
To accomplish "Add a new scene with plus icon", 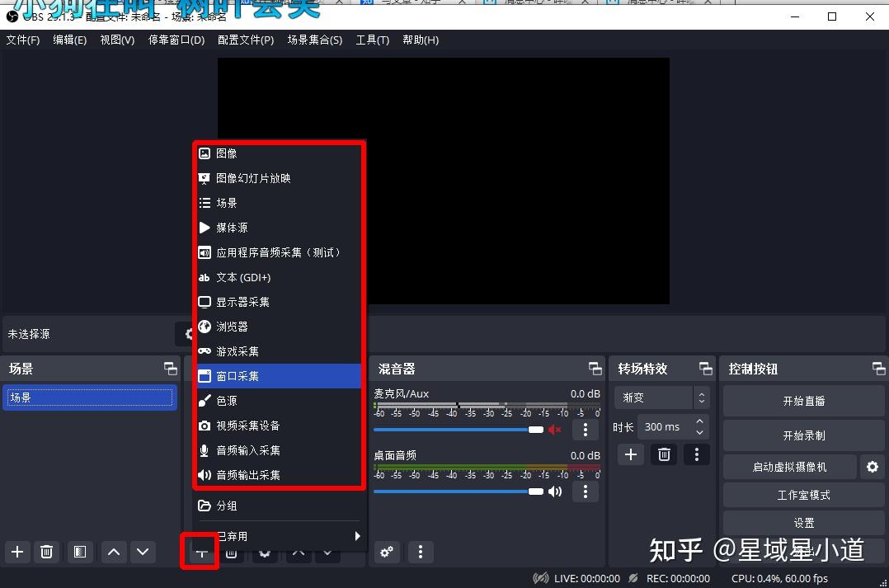I will click(x=17, y=552).
